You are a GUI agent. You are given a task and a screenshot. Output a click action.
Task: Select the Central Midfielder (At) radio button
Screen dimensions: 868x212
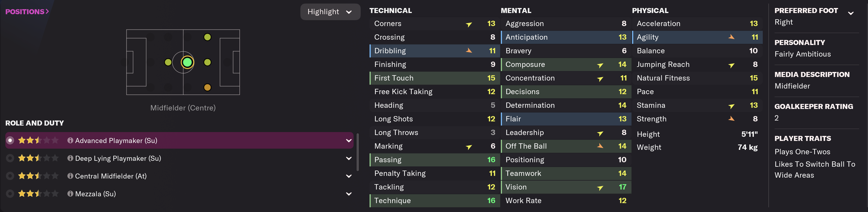coord(10,176)
